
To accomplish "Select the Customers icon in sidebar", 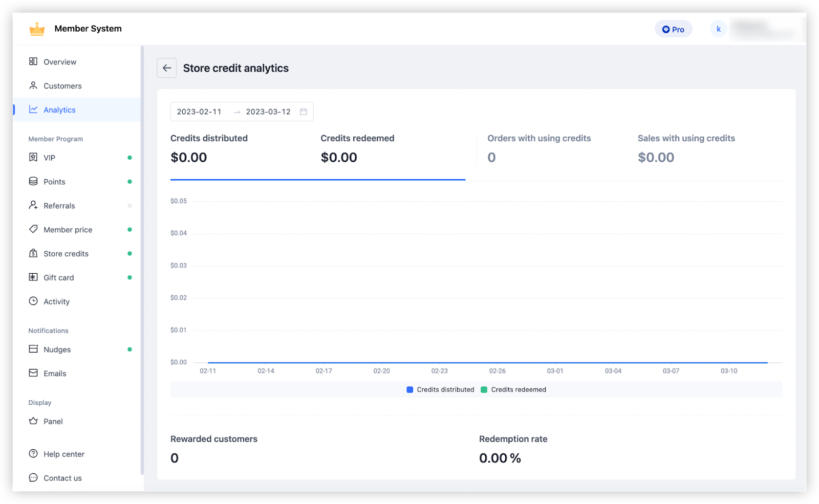I will [x=33, y=85].
